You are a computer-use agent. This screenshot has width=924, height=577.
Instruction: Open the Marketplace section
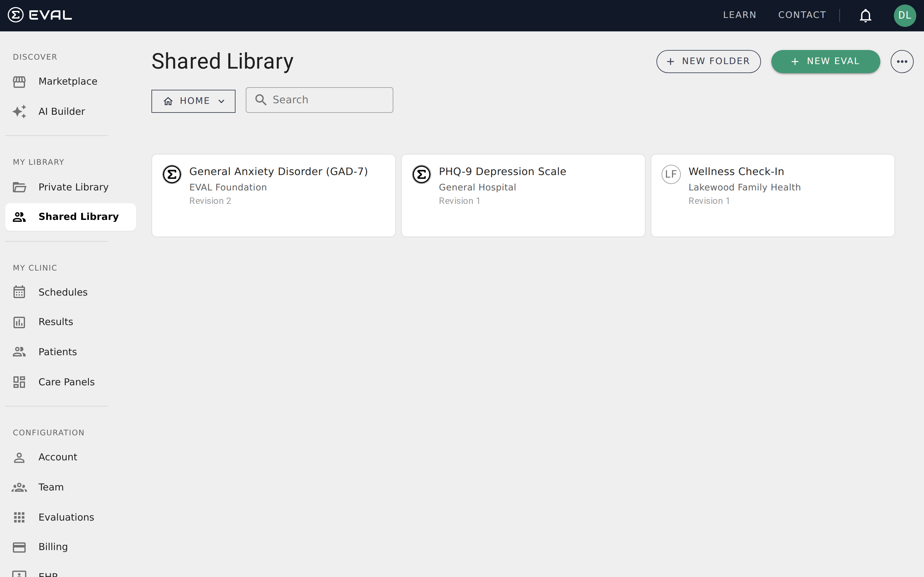67,81
